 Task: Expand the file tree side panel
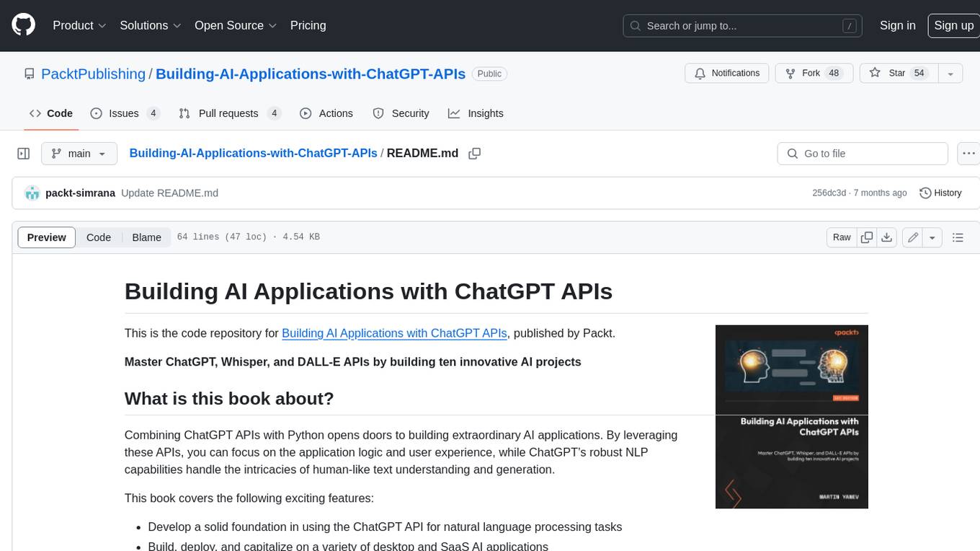coord(23,154)
